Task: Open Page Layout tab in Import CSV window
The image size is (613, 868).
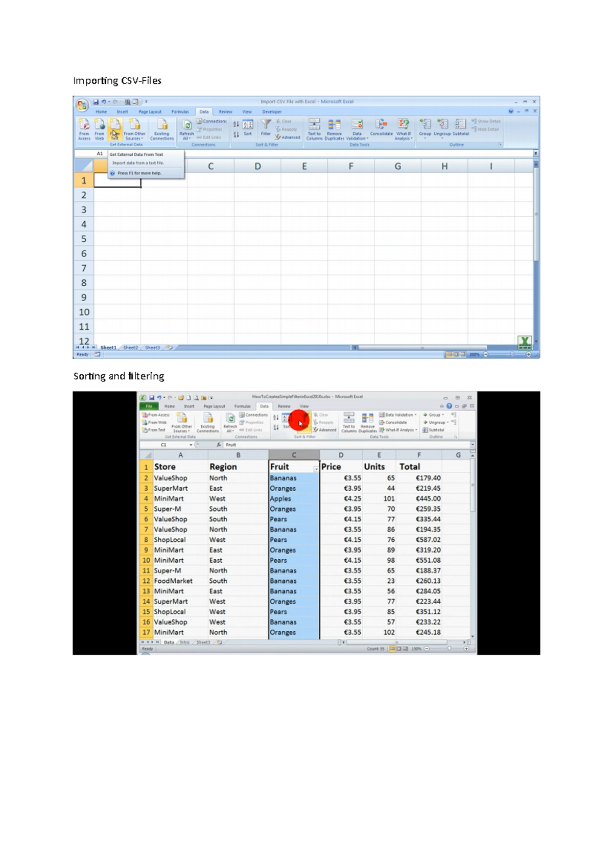Action: pos(150,111)
